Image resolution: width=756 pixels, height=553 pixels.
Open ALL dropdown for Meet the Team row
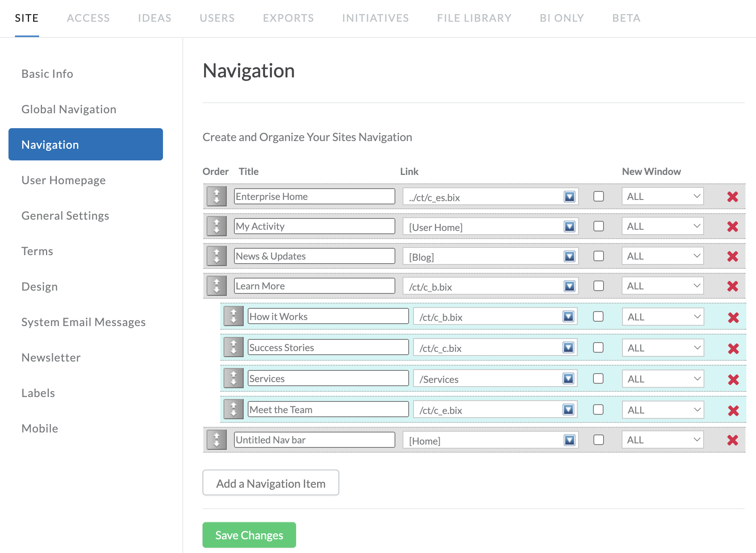(663, 410)
